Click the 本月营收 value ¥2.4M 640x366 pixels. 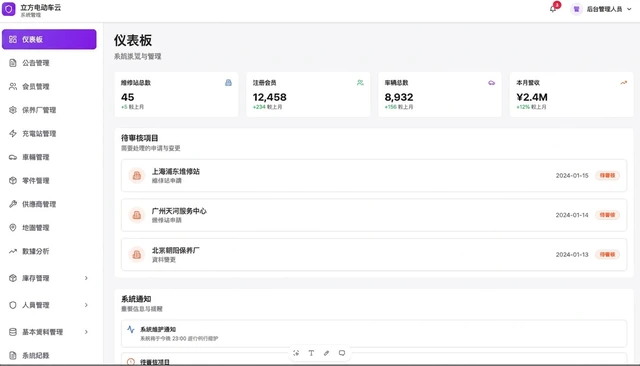click(532, 97)
